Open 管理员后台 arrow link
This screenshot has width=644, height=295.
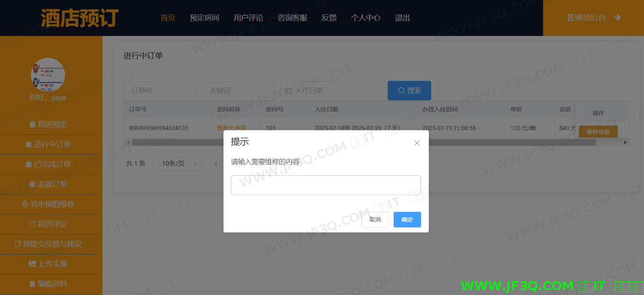(x=593, y=18)
